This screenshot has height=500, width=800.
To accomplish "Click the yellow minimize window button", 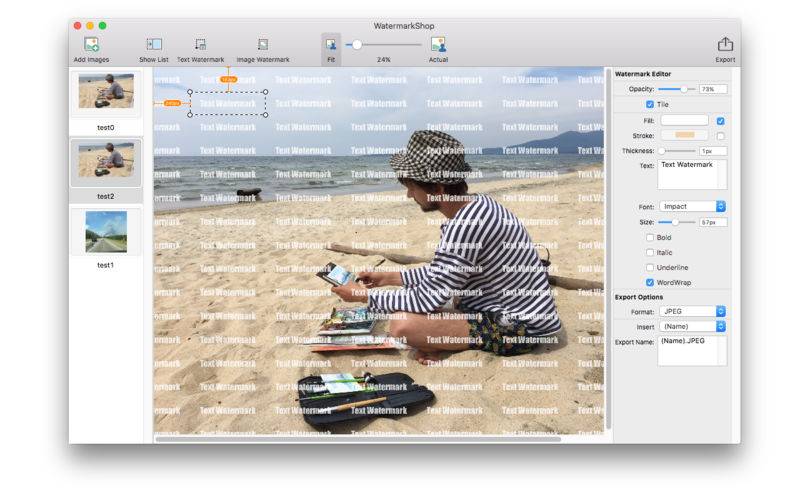I will (x=90, y=26).
